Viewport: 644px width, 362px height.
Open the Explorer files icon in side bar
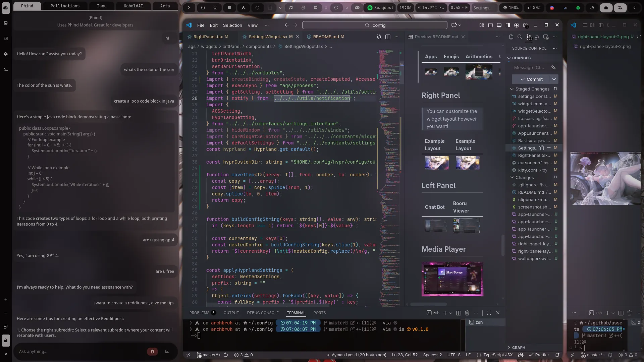click(x=511, y=37)
